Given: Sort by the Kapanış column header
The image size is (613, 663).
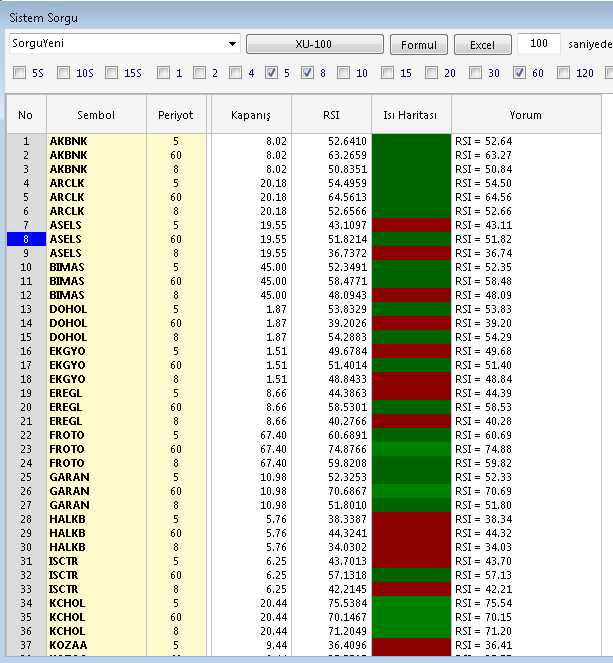Looking at the screenshot, I should [251, 115].
